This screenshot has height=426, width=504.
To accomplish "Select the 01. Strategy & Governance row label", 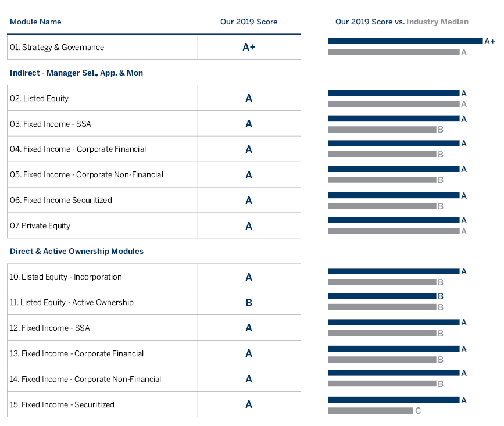I will point(57,47).
